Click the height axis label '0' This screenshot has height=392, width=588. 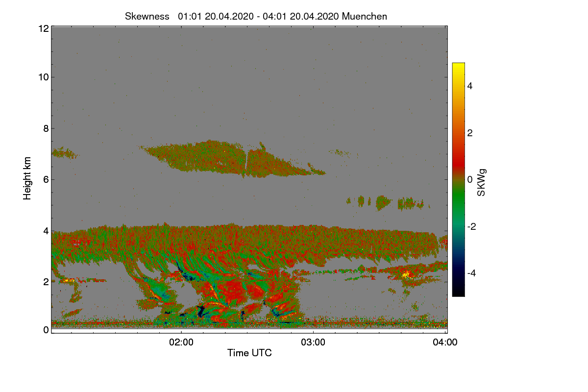click(x=46, y=330)
